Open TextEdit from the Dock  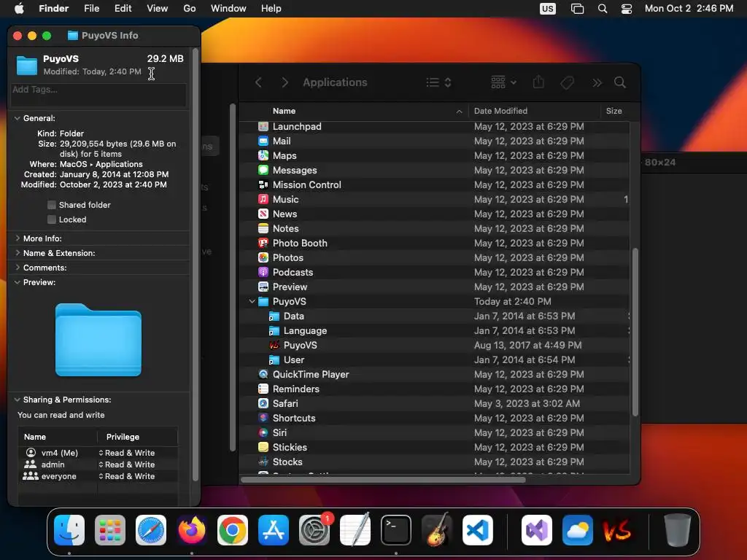point(355,530)
